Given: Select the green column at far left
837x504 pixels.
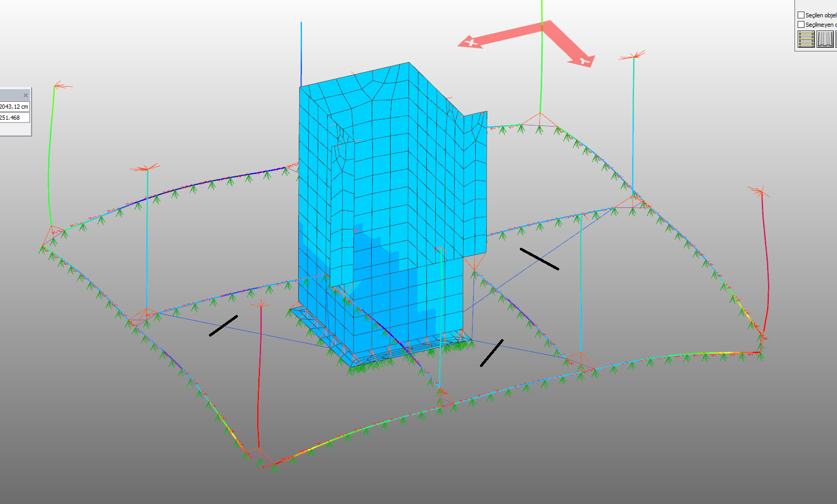Looking at the screenshot, I should (50, 157).
